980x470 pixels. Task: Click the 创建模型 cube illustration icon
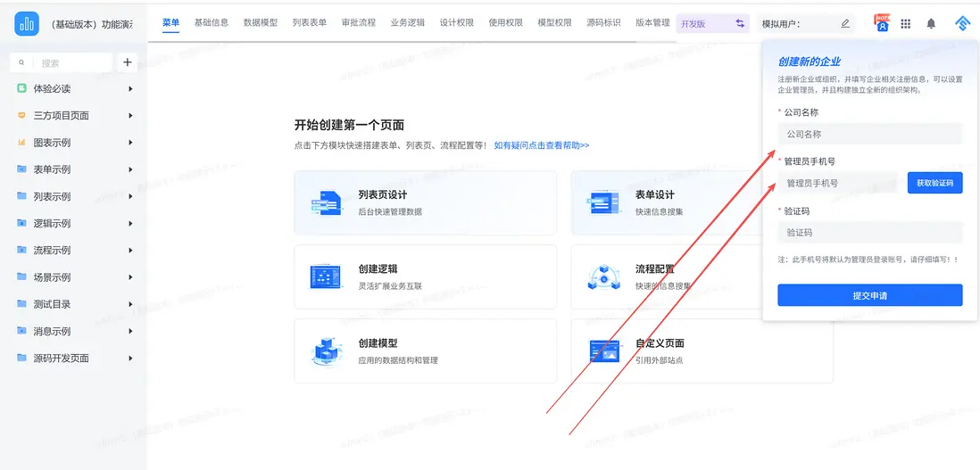pyautogui.click(x=327, y=351)
